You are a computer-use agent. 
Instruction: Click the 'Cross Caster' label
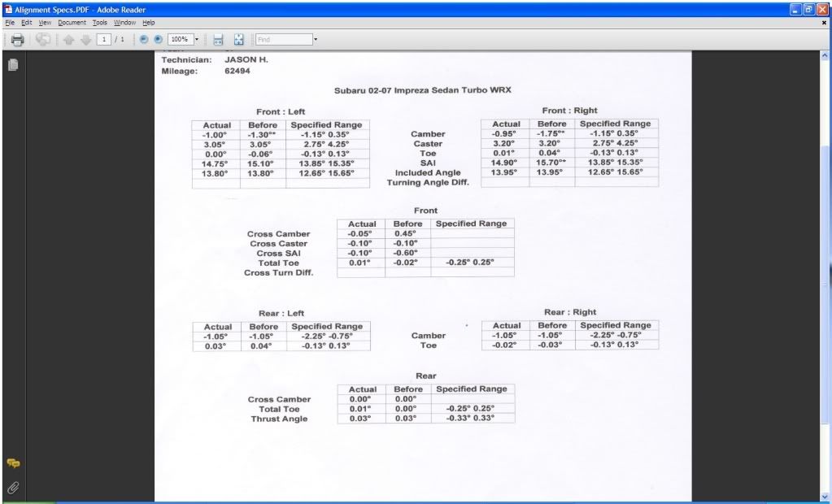[279, 244]
